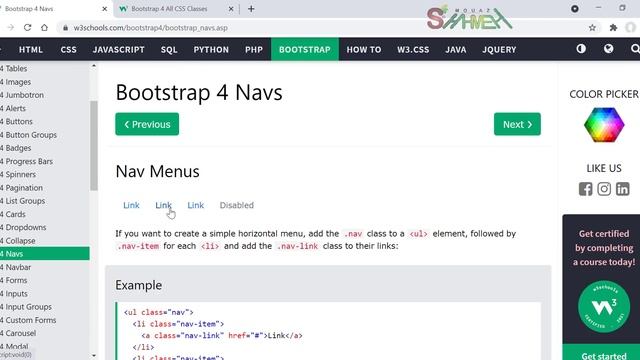
Task: Open Badges in the sidebar
Action: click(x=45, y=148)
